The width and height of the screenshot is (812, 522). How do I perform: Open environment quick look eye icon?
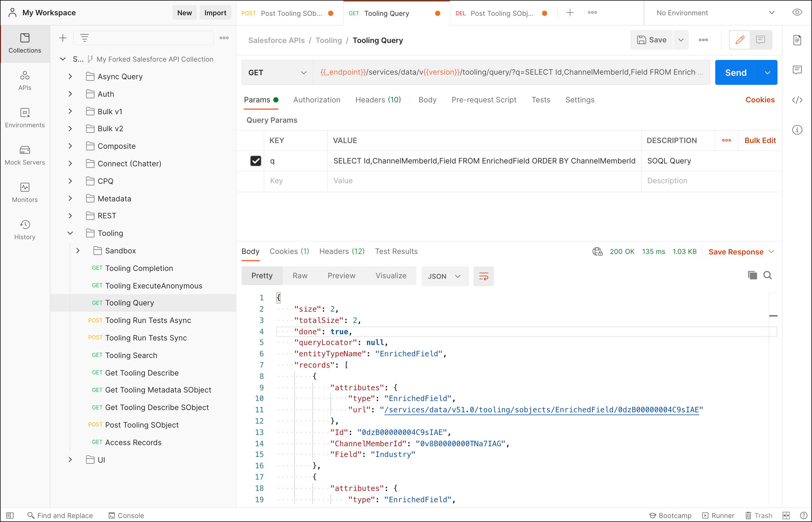[797, 12]
